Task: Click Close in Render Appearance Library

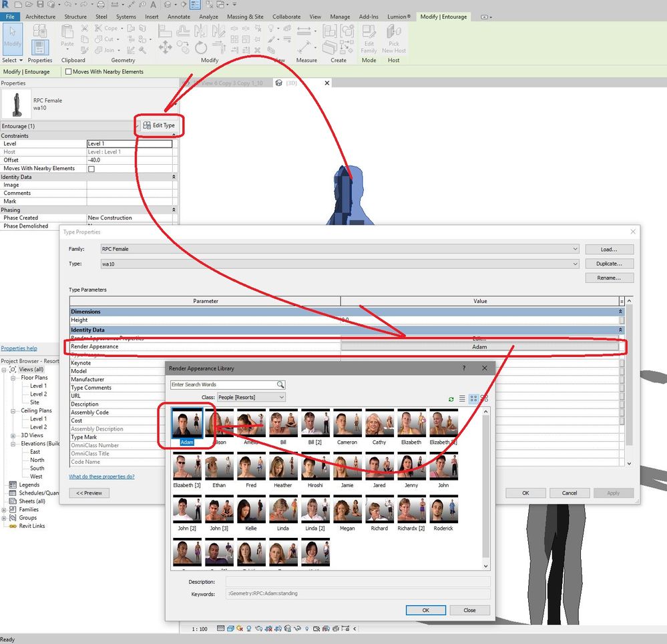Action: 469,610
